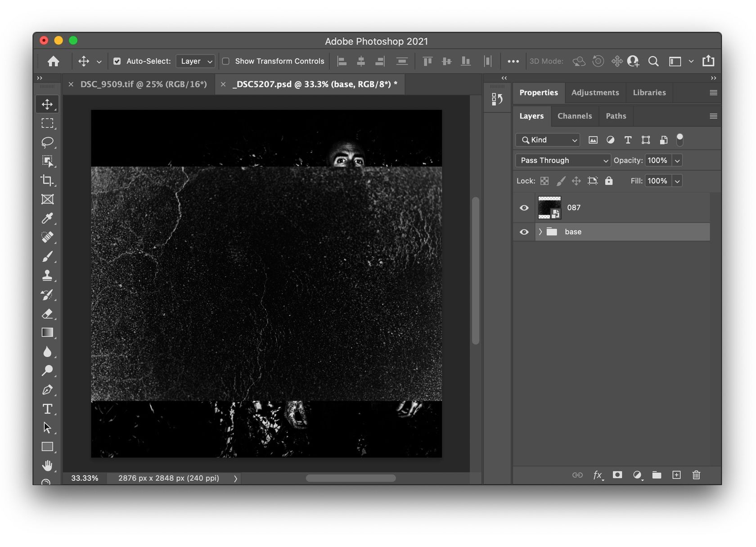Open the Pass Through blend mode dropdown

pos(562,160)
